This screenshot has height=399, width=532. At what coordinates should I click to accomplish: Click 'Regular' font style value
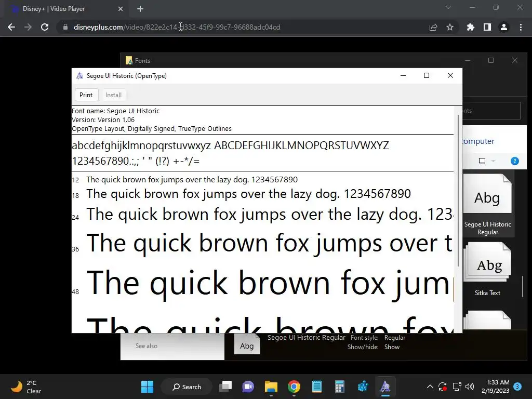(395, 338)
